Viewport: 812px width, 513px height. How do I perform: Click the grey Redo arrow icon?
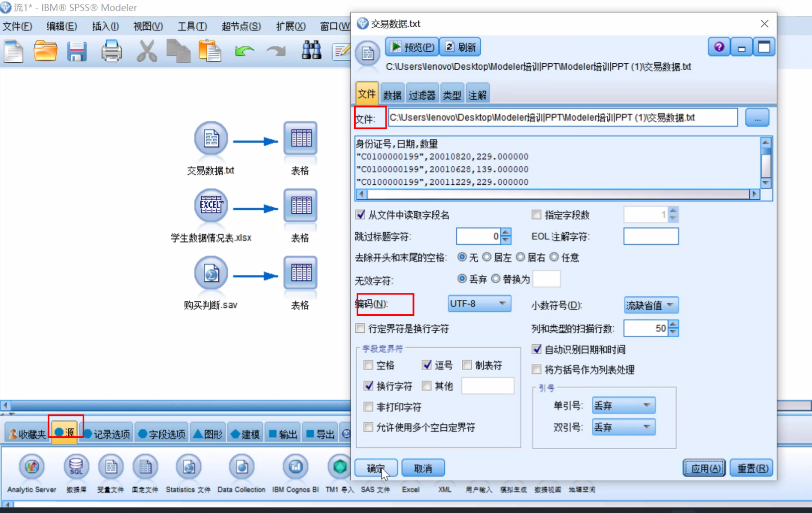click(x=276, y=51)
